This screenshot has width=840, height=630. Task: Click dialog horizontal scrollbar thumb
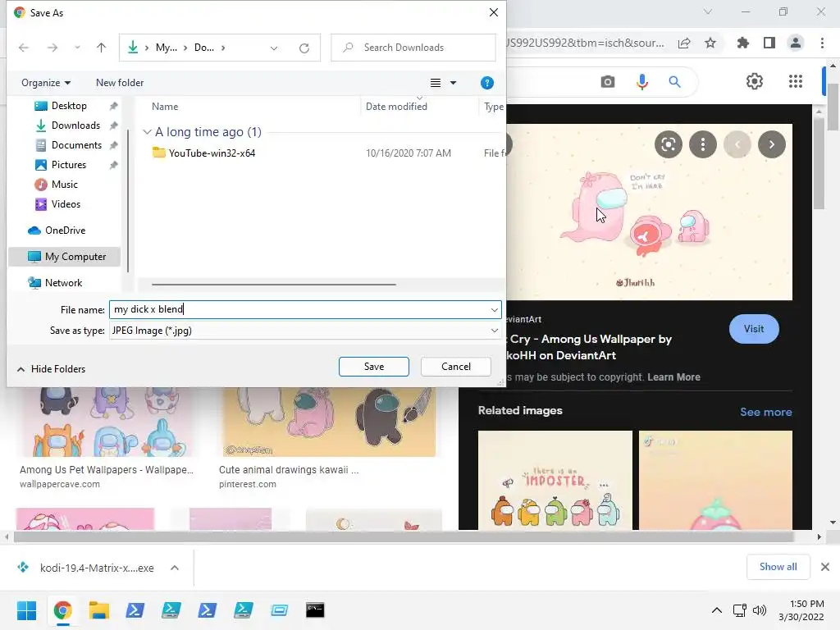(x=274, y=285)
